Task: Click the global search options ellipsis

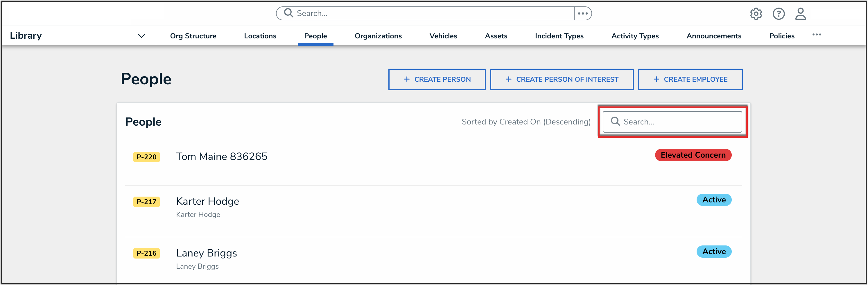Action: [583, 13]
